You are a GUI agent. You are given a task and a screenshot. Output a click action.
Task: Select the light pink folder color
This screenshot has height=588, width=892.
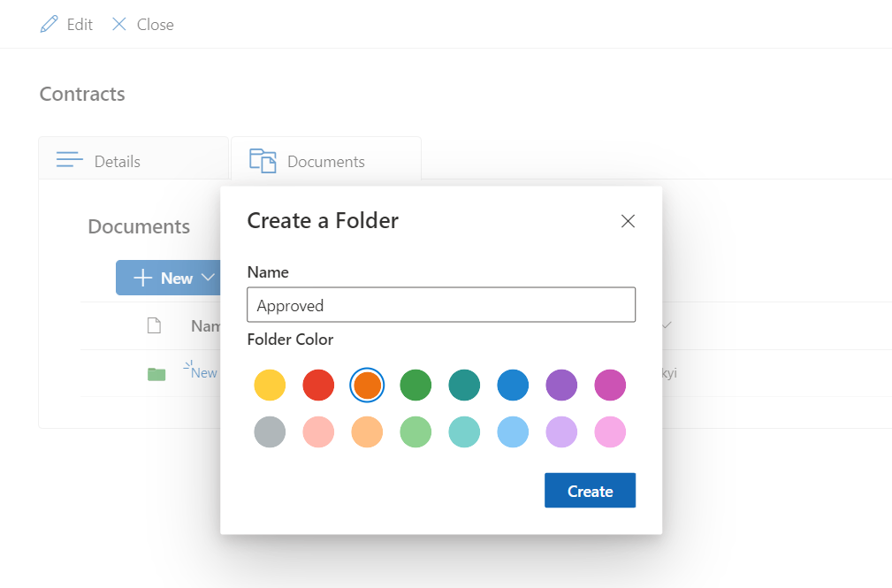pos(610,432)
